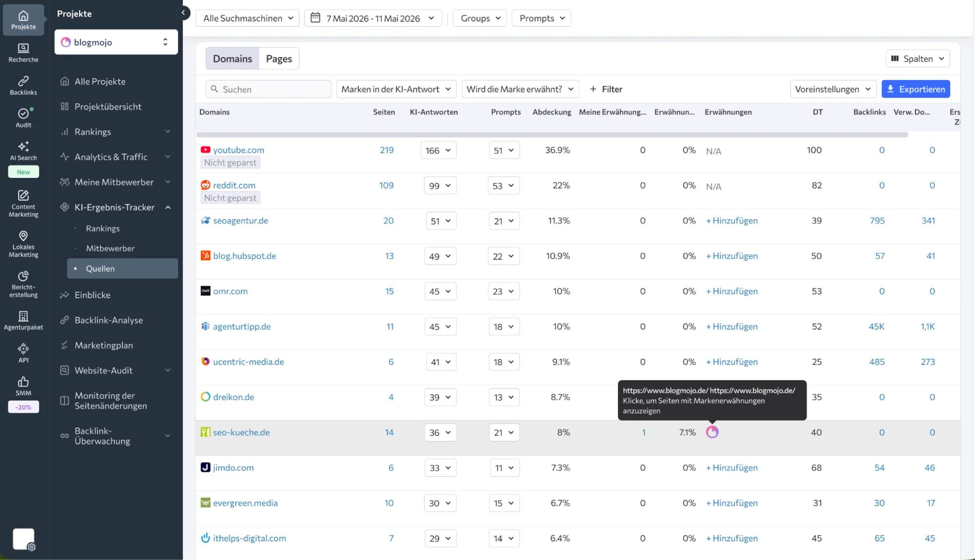
Task: Open the Quellen menu item
Action: click(122, 269)
